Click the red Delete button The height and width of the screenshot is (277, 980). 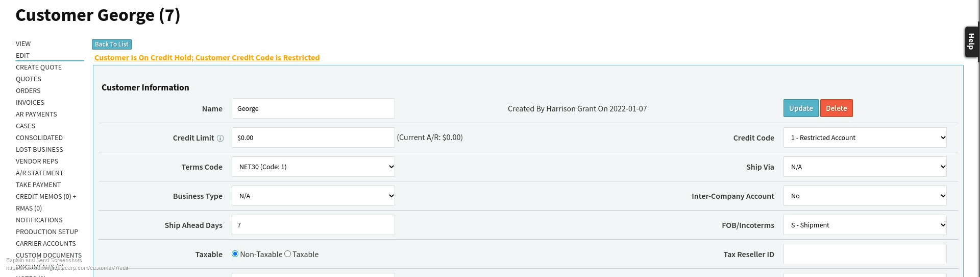(836, 108)
